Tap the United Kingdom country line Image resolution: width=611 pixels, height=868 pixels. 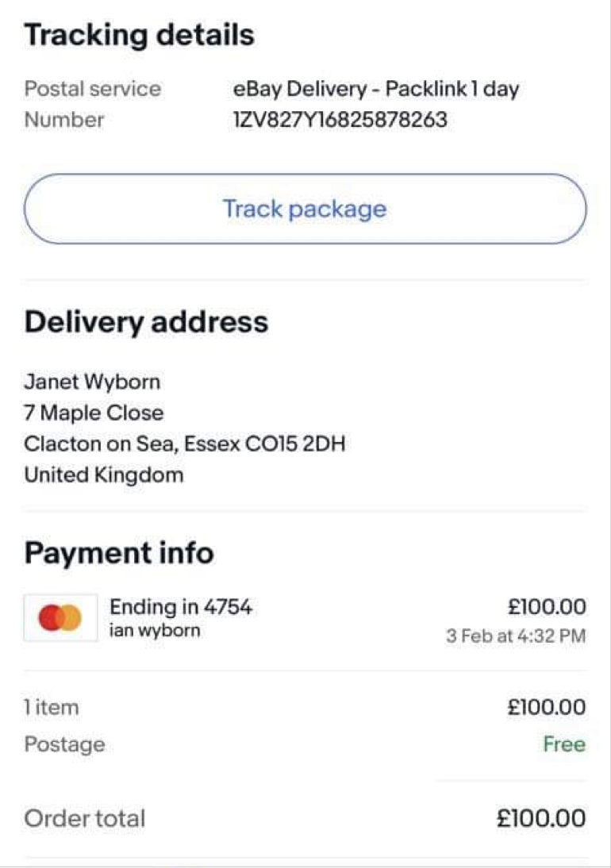[x=104, y=475]
